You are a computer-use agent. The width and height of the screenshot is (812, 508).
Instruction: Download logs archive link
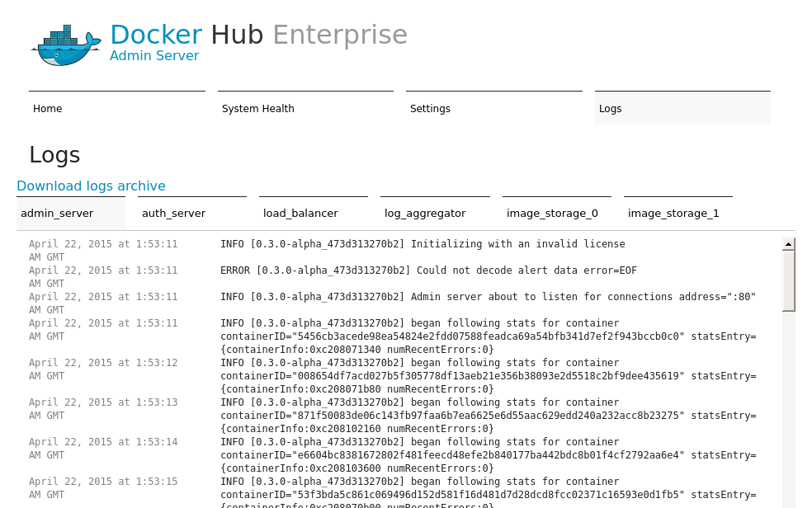[91, 186]
